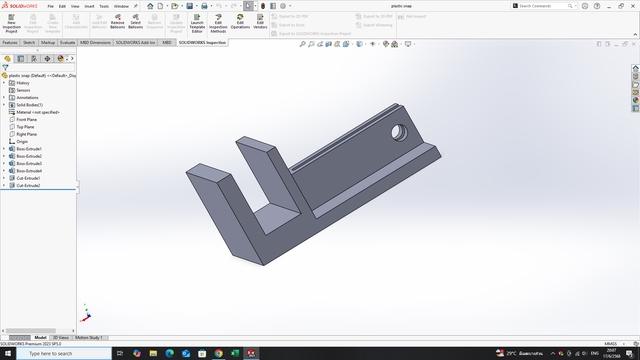Click Windows Start button

(x=8, y=353)
